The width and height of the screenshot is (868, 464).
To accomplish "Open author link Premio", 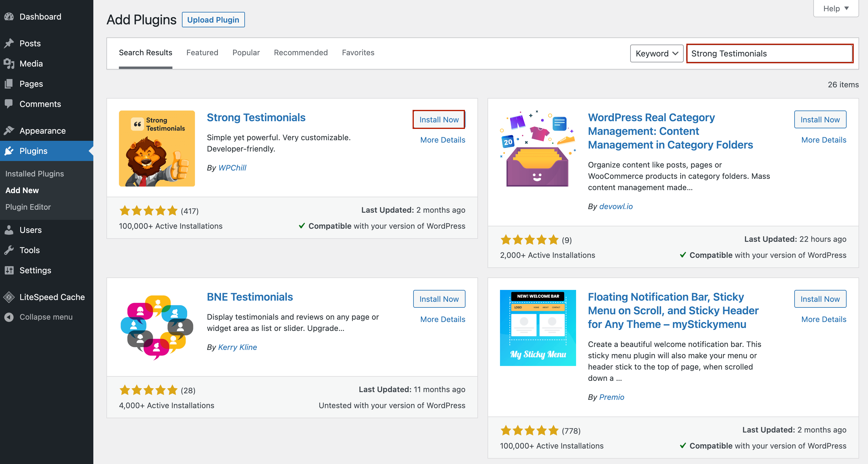I will pos(611,397).
